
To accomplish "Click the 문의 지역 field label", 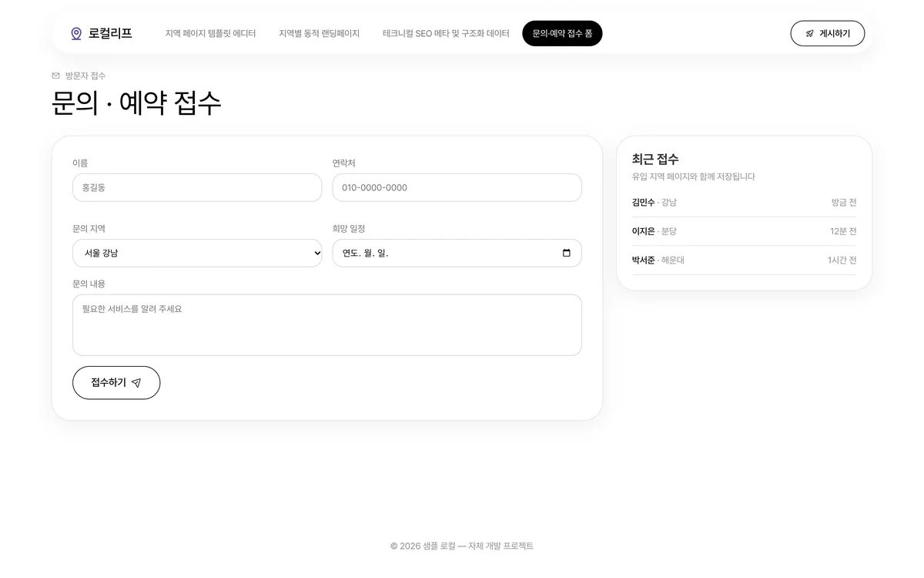I will click(89, 229).
